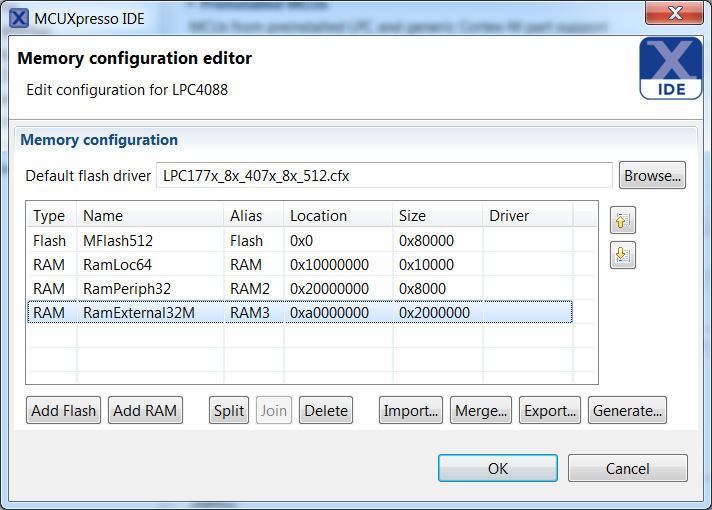Confirm with OK button
The image size is (712, 510).
pos(498,468)
